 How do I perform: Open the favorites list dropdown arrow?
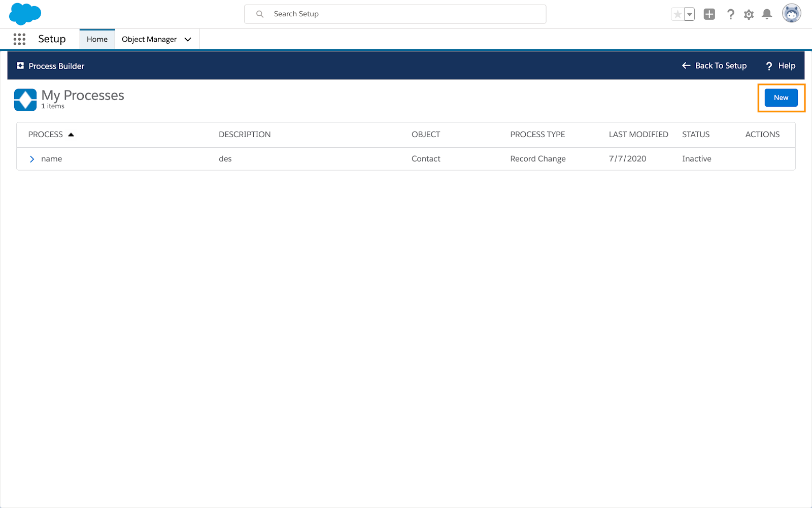(x=689, y=14)
